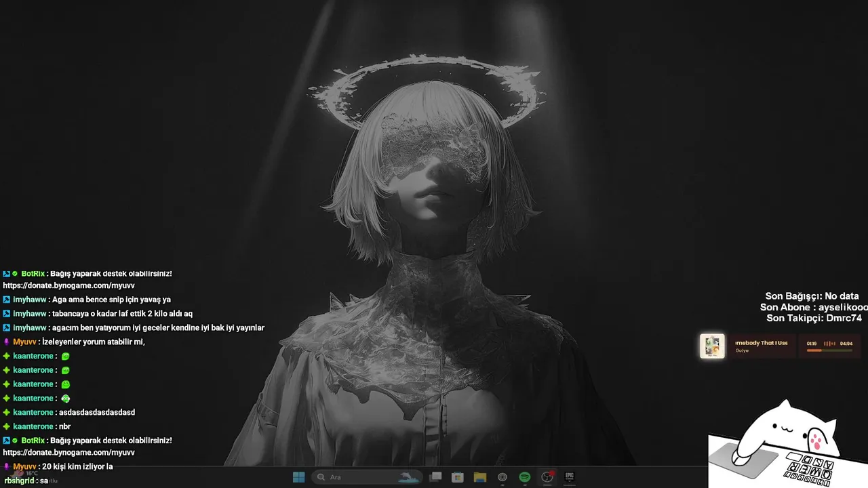
Task: Open File Explorer folder icon
Action: click(x=480, y=477)
